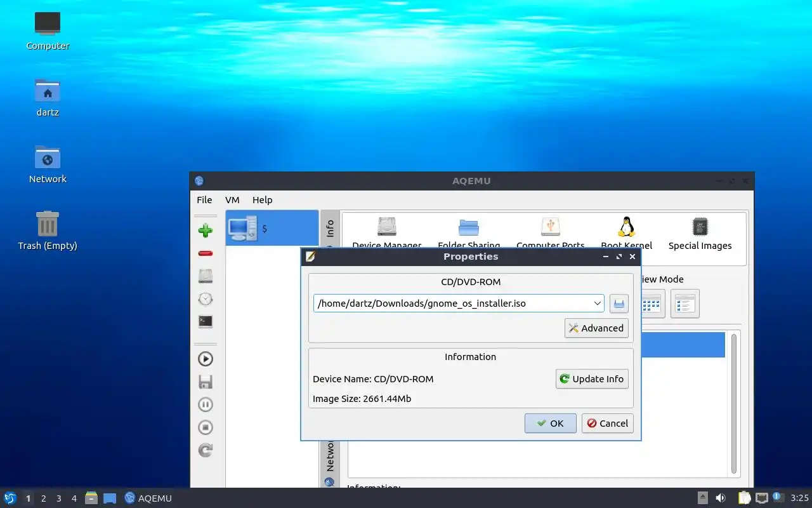Switch to icon grid view mode
This screenshot has width=812, height=508.
pos(652,304)
